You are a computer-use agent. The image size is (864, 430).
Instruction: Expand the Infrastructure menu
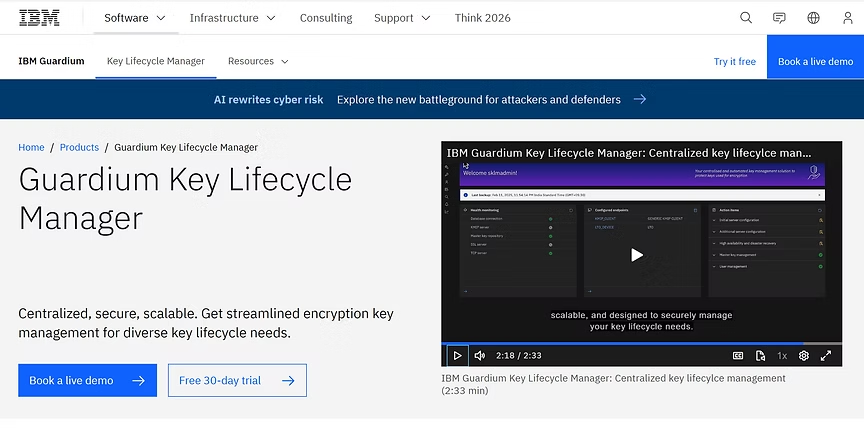click(233, 18)
